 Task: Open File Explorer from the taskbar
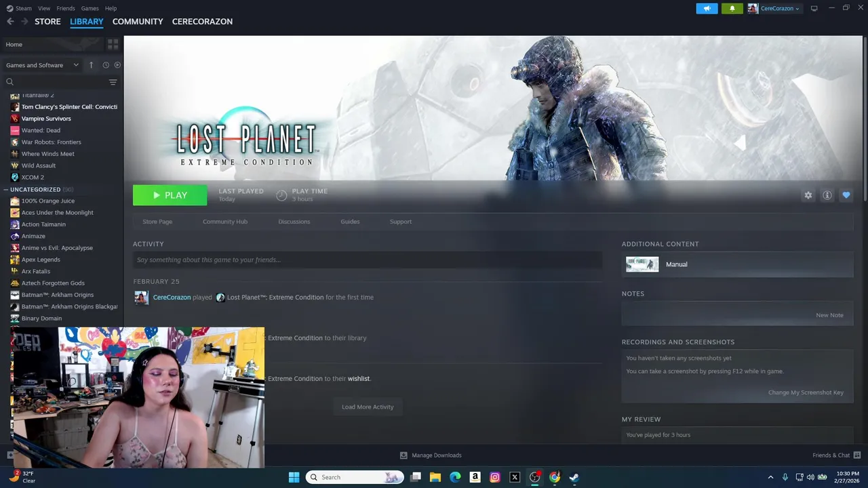[x=435, y=477]
